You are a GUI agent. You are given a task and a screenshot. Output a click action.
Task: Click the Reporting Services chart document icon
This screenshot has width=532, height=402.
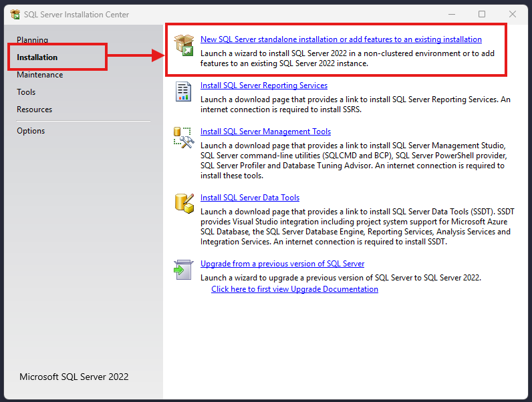[x=183, y=91]
